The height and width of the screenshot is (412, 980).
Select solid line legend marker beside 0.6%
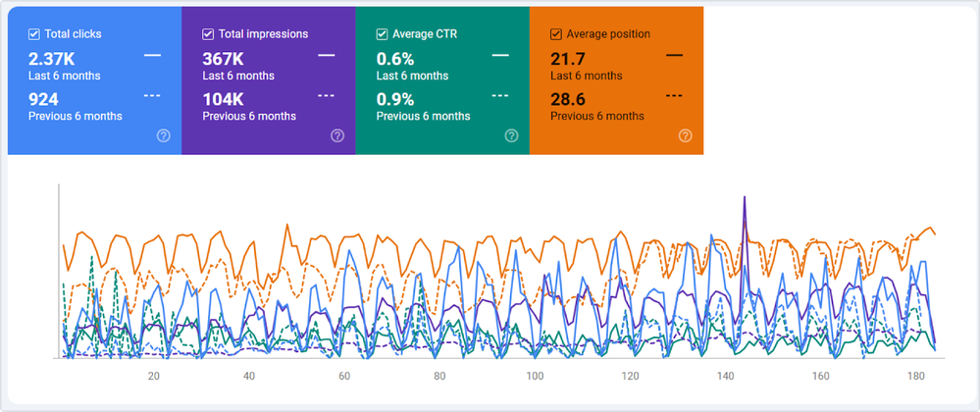pos(500,56)
